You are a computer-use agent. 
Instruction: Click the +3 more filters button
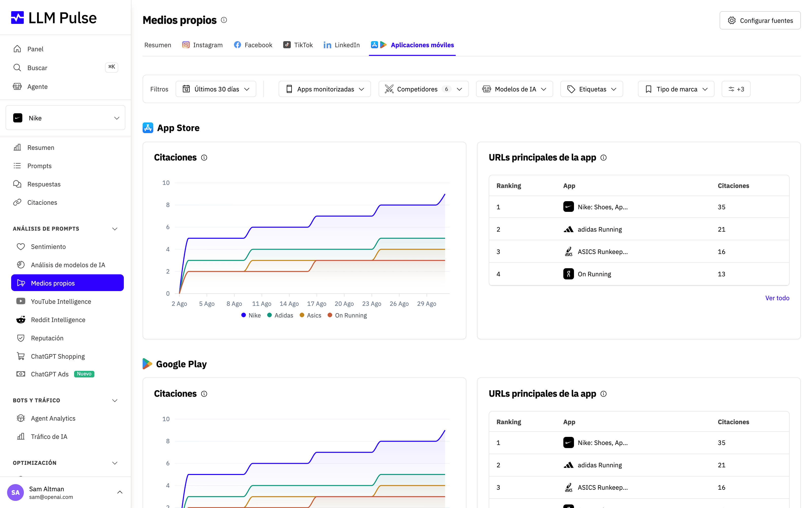coord(736,89)
